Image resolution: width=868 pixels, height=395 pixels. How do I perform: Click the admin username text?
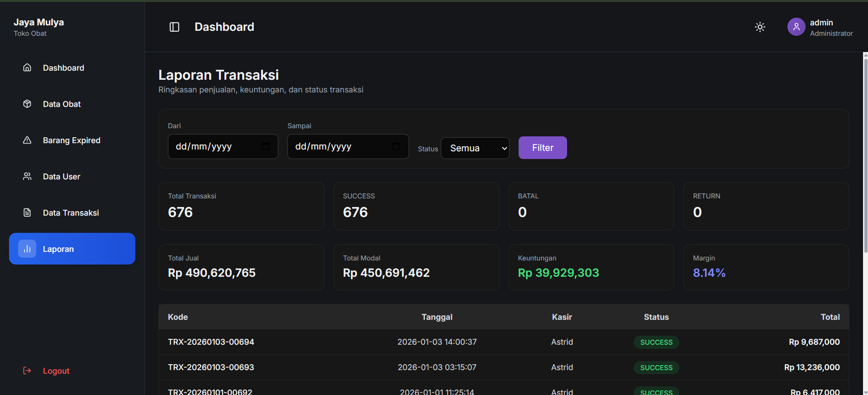tap(821, 22)
